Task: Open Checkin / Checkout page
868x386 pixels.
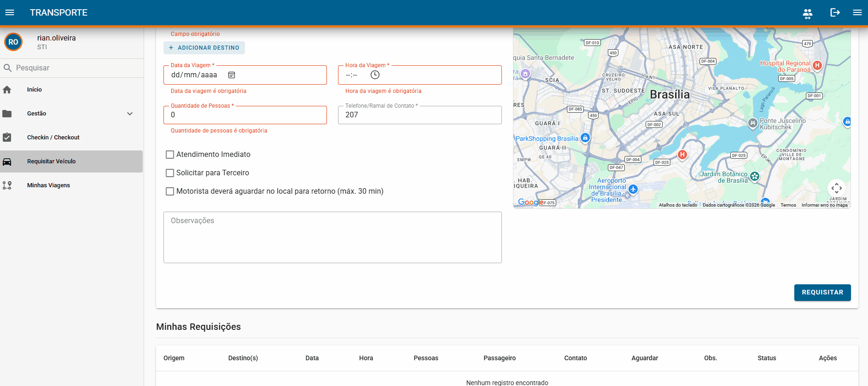Action: pyautogui.click(x=71, y=138)
